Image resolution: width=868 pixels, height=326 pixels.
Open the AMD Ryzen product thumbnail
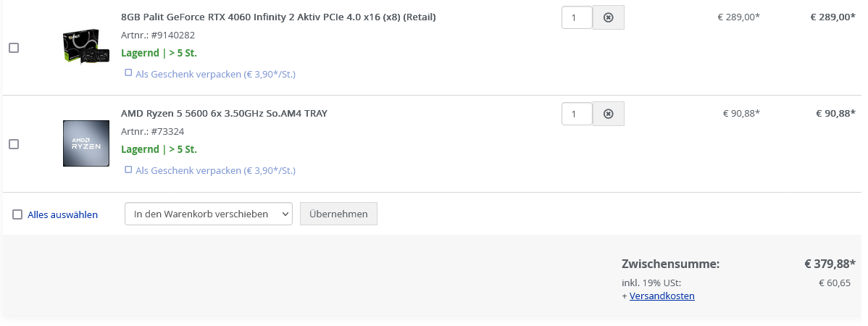click(x=86, y=143)
